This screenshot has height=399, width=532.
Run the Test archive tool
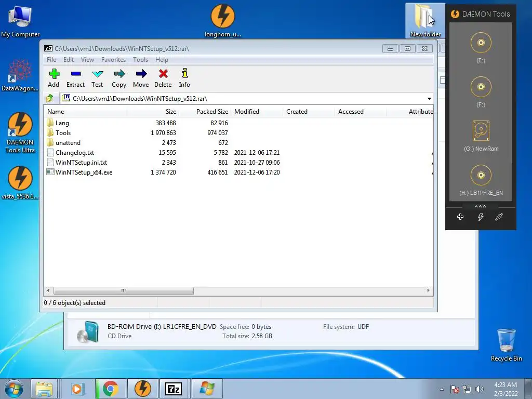click(x=97, y=78)
